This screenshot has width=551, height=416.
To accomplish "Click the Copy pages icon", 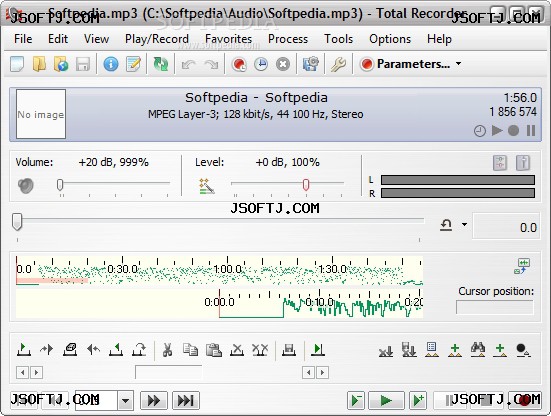I will (x=190, y=350).
